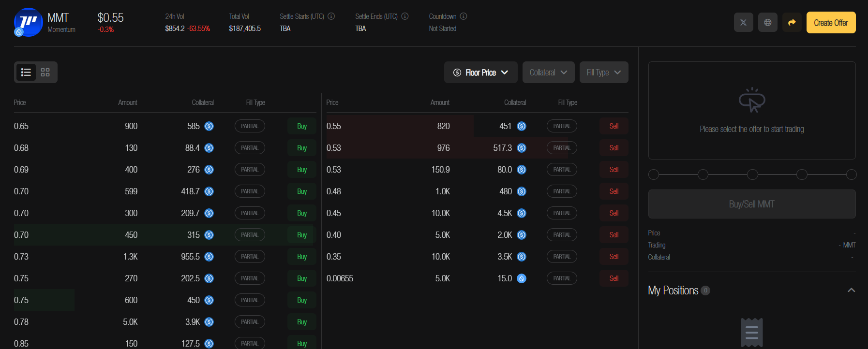Click collateral coin icon beside 3.9K
This screenshot has height=349, width=868.
[209, 322]
